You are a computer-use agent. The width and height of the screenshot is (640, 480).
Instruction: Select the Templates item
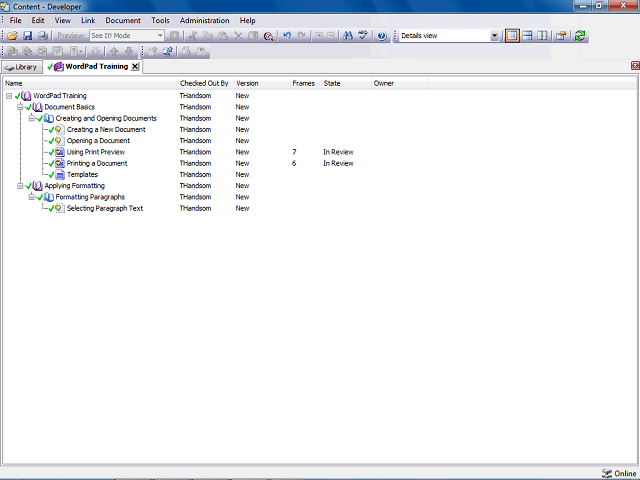(82, 175)
